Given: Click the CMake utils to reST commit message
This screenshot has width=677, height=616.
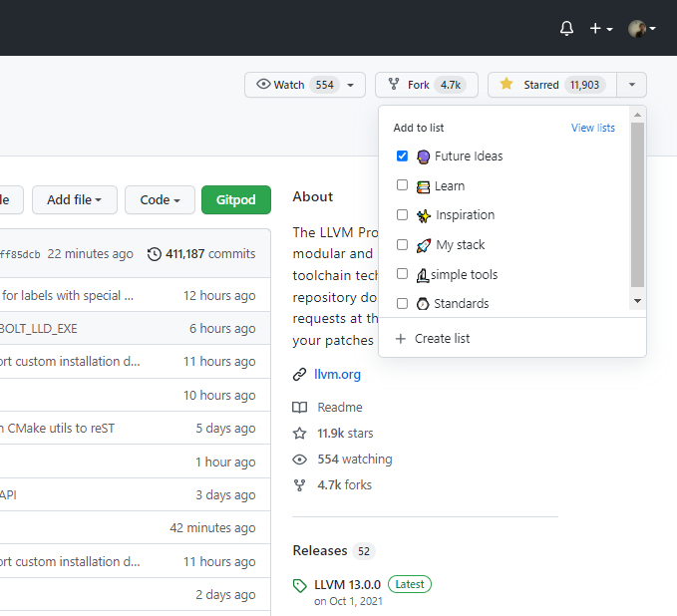Looking at the screenshot, I should tap(58, 429).
